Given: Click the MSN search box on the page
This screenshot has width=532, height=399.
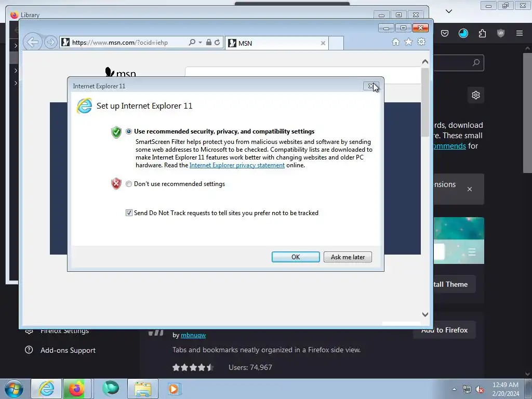Looking at the screenshot, I should tap(303, 75).
